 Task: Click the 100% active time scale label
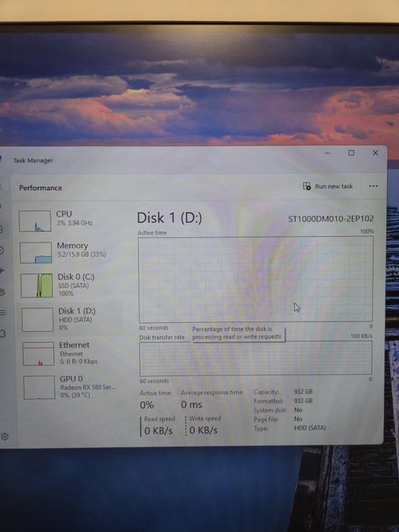point(367,231)
